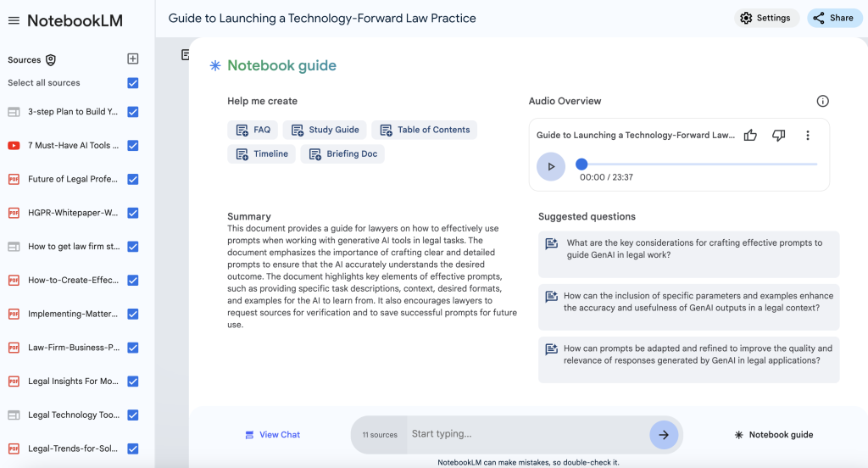Uncheck the Future of Legal Profession source
The height and width of the screenshot is (468, 868).
pyautogui.click(x=133, y=179)
